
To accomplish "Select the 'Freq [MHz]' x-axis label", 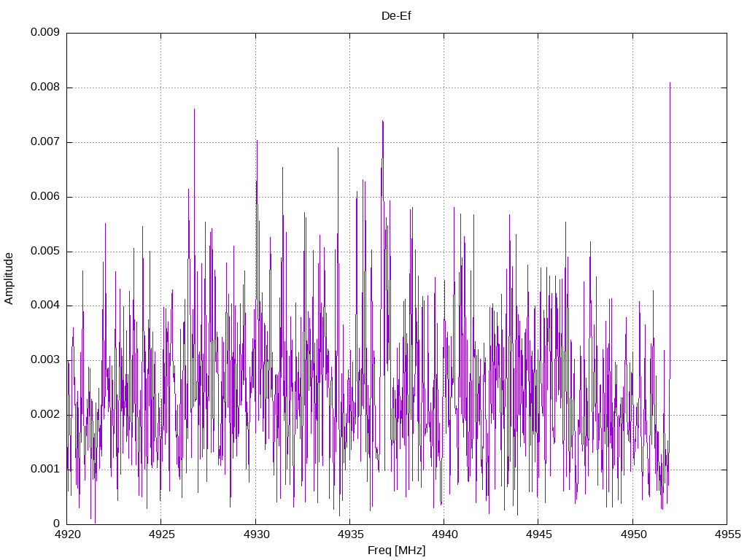I will click(x=396, y=551).
